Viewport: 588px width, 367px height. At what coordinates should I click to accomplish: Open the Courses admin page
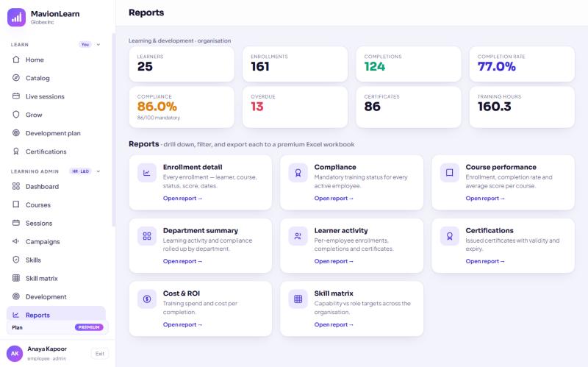[x=57, y=204]
